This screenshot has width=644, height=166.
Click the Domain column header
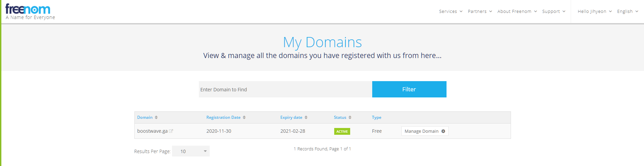[145, 117]
